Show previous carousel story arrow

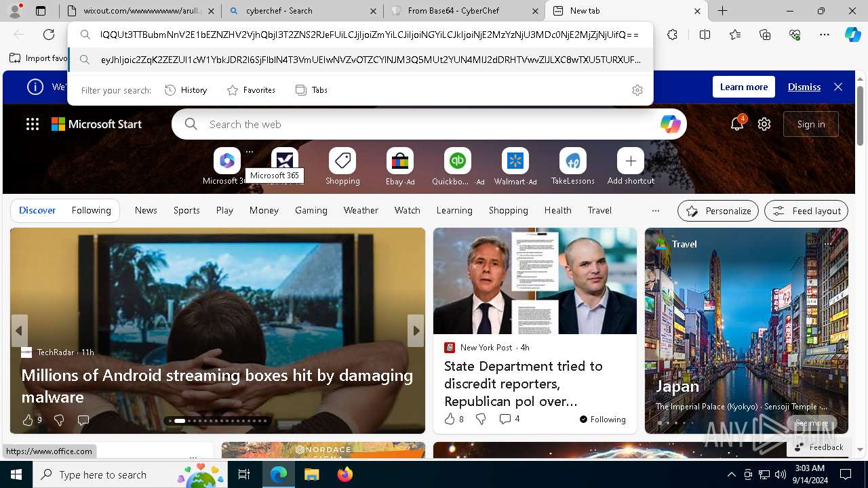(19, 331)
